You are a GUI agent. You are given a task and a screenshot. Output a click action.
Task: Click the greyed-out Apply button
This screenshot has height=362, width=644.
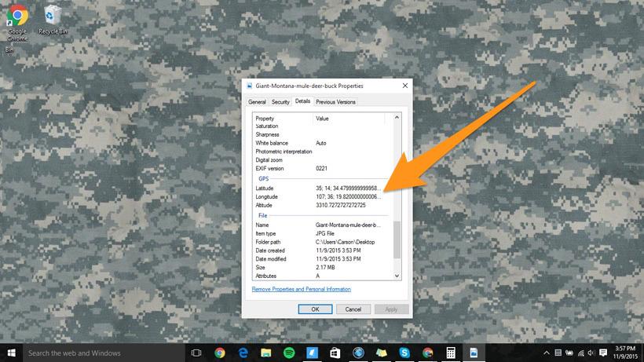click(391, 309)
